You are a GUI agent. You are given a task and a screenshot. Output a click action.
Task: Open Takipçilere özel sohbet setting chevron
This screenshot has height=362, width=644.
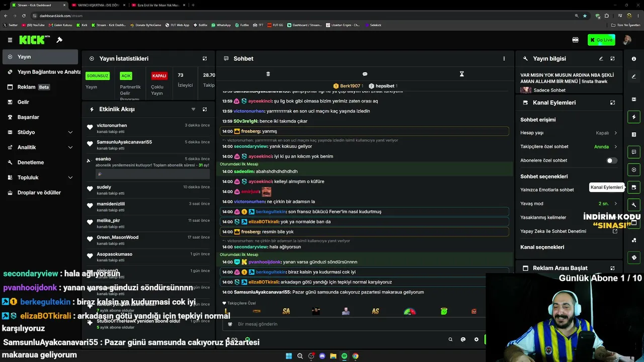point(615,147)
